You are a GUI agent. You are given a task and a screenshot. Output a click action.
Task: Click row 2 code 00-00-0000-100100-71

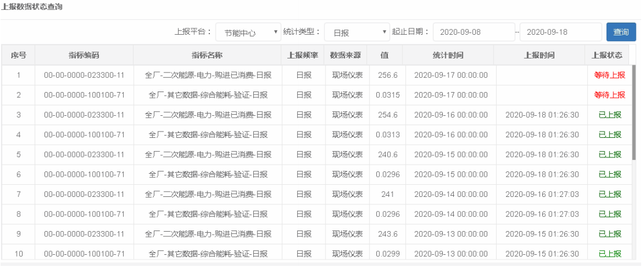pos(84,95)
